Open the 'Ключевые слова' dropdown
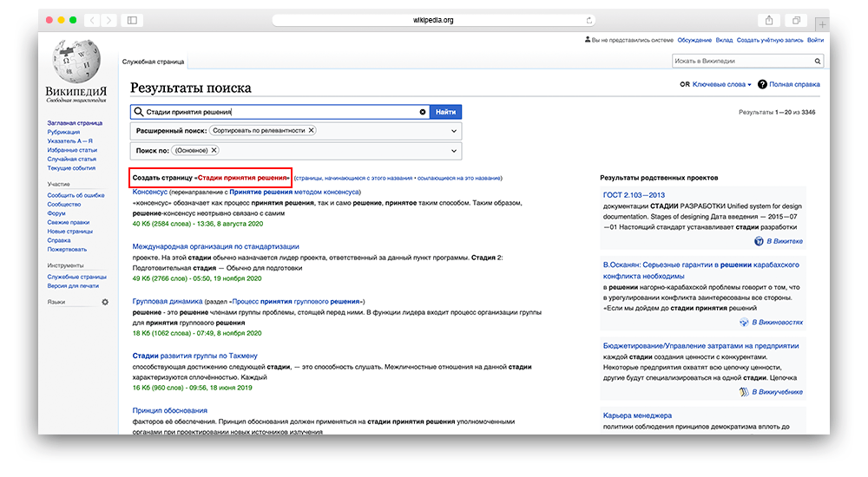 click(722, 85)
